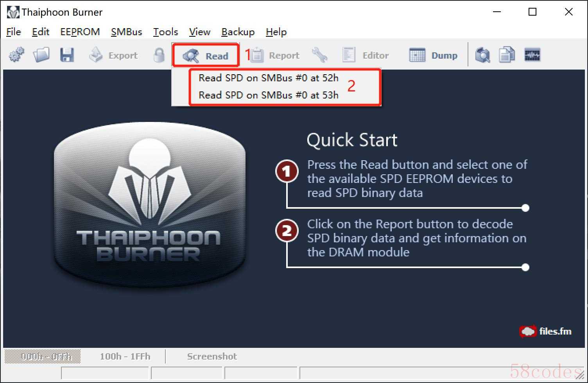Image resolution: width=588 pixels, height=383 pixels.
Task: Click the Quick Start heading
Action: (x=352, y=140)
